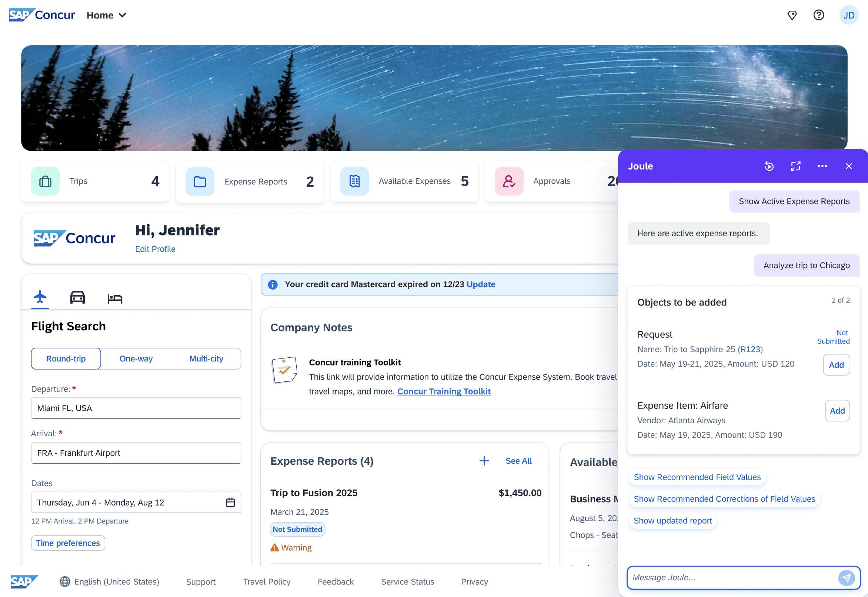Open Joule more options ellipsis

coord(822,166)
